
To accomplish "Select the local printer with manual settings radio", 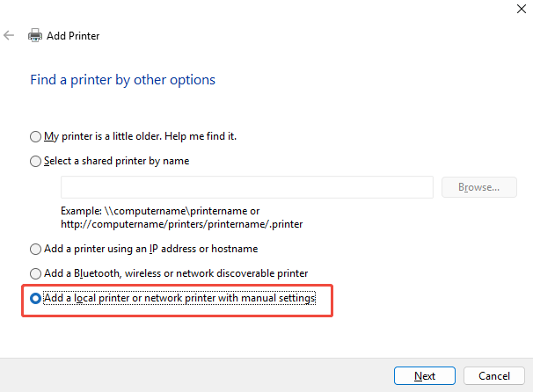I will pyautogui.click(x=35, y=299).
